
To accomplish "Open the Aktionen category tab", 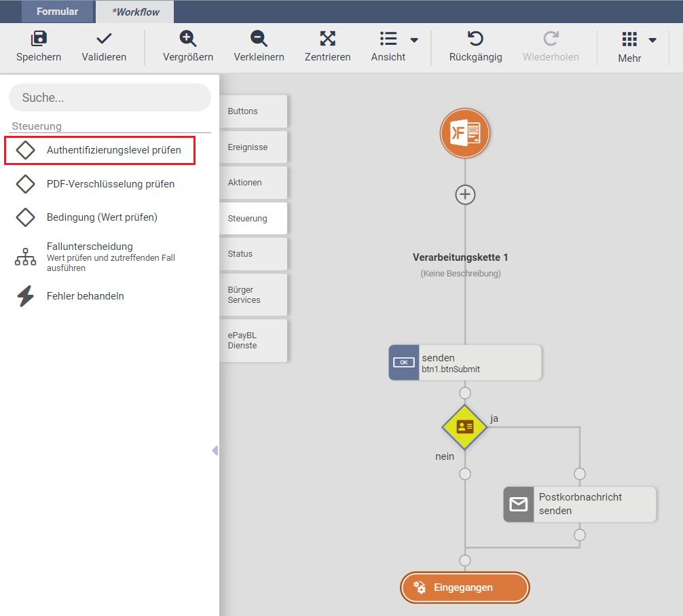I will coord(253,183).
